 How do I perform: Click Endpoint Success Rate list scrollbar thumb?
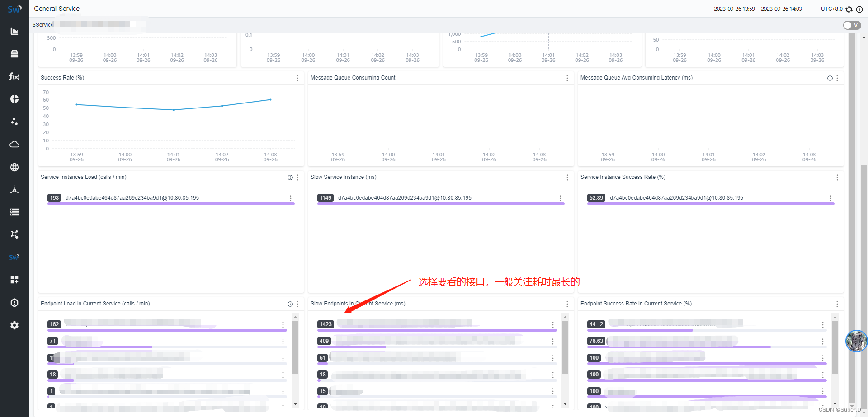click(x=835, y=347)
